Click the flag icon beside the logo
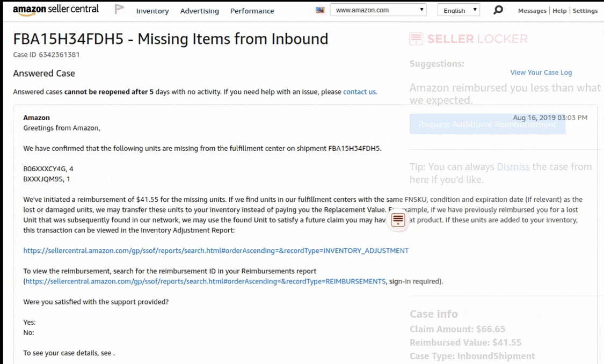The width and height of the screenshot is (604, 364). [119, 9]
